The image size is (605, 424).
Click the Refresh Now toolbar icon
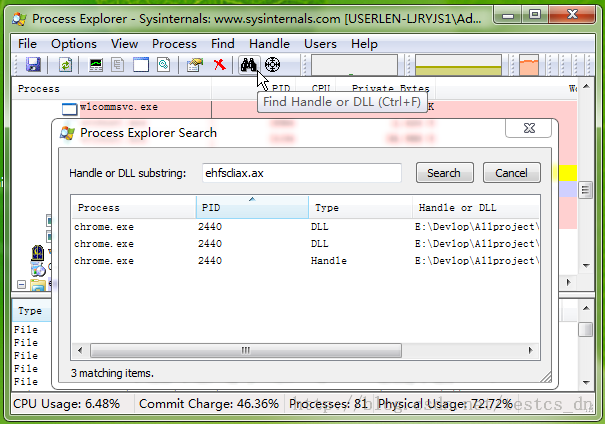click(65, 64)
